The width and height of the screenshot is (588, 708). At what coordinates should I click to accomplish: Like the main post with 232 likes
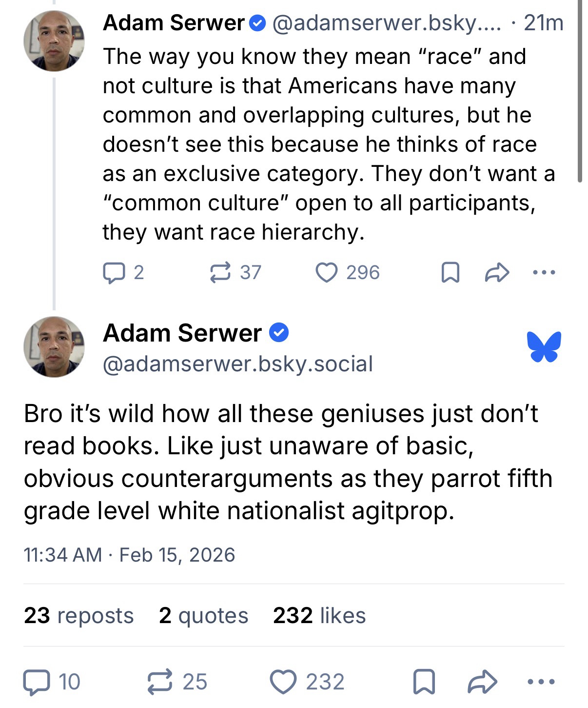284,682
